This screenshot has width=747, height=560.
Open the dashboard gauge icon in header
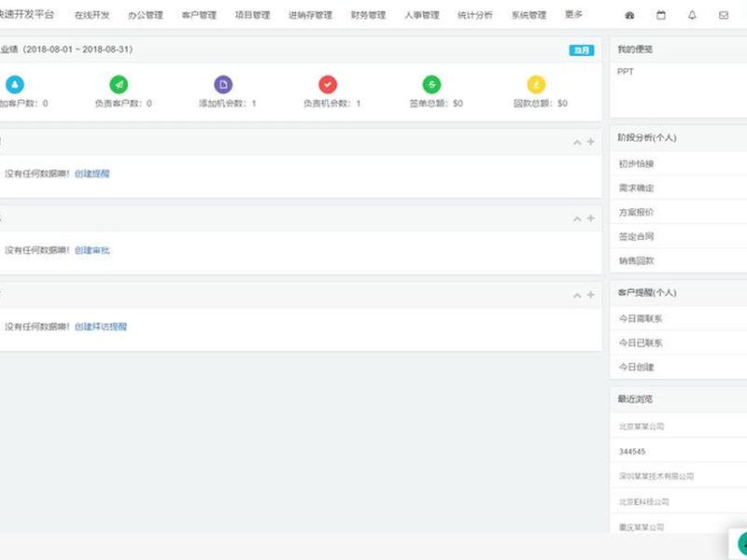click(629, 15)
